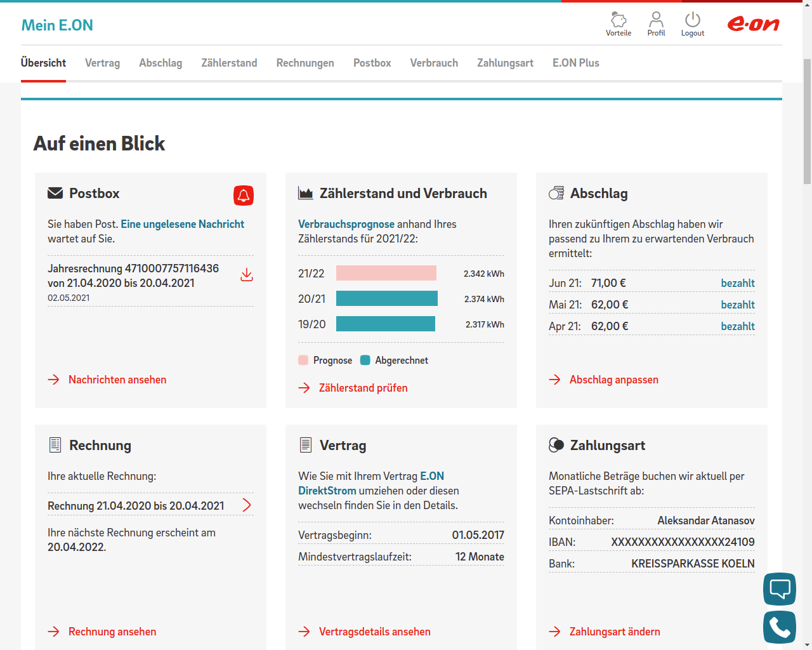This screenshot has width=812, height=650.
Task: Click Vertragsdetails ansehen link
Action: click(x=375, y=632)
